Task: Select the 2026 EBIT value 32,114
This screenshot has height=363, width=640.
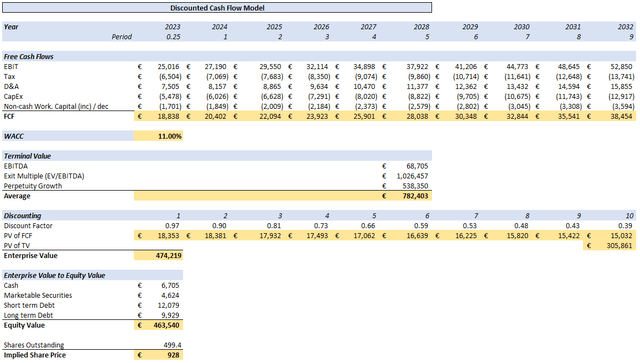Action: pyautogui.click(x=317, y=67)
